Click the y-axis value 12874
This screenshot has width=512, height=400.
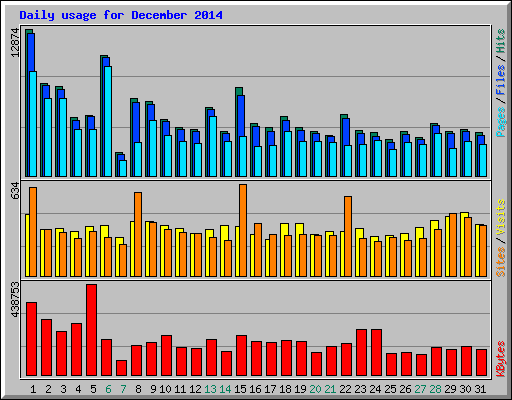click(x=15, y=43)
